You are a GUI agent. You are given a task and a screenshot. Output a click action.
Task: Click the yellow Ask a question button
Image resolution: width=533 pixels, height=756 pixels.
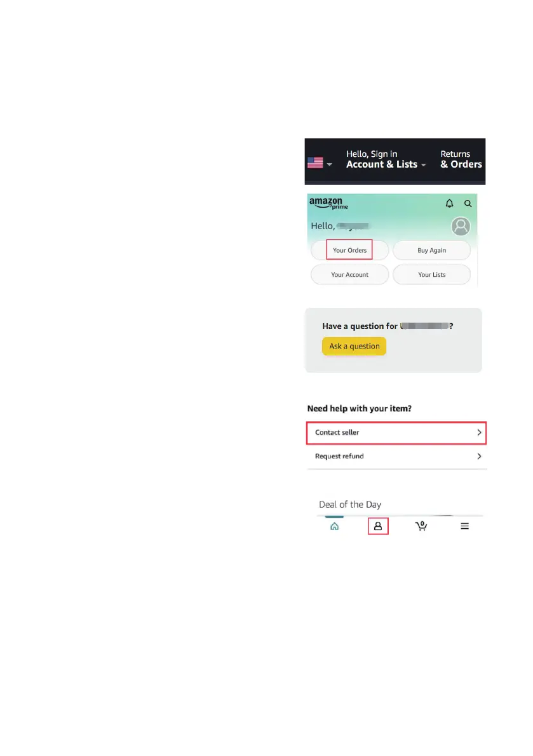(354, 347)
